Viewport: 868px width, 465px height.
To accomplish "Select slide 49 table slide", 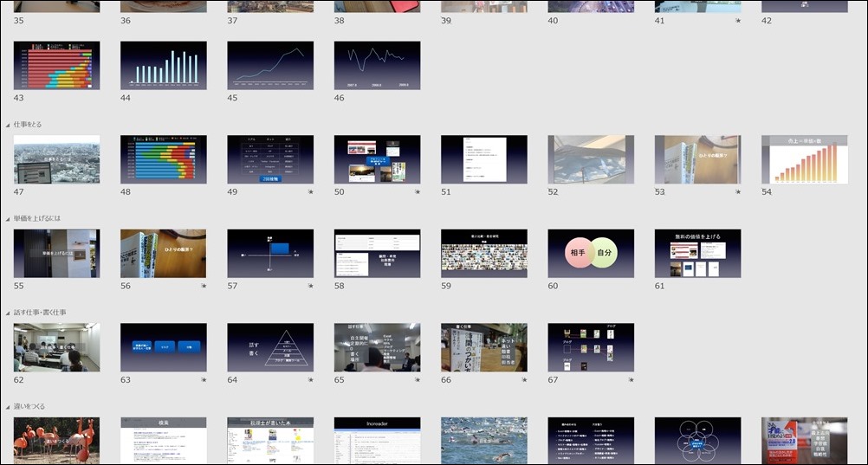I will [x=270, y=159].
